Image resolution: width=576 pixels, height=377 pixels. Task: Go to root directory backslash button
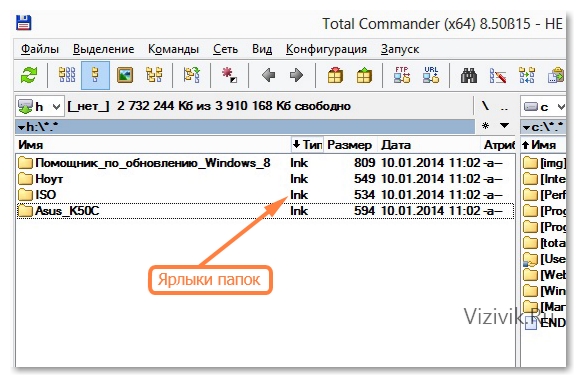click(x=486, y=106)
